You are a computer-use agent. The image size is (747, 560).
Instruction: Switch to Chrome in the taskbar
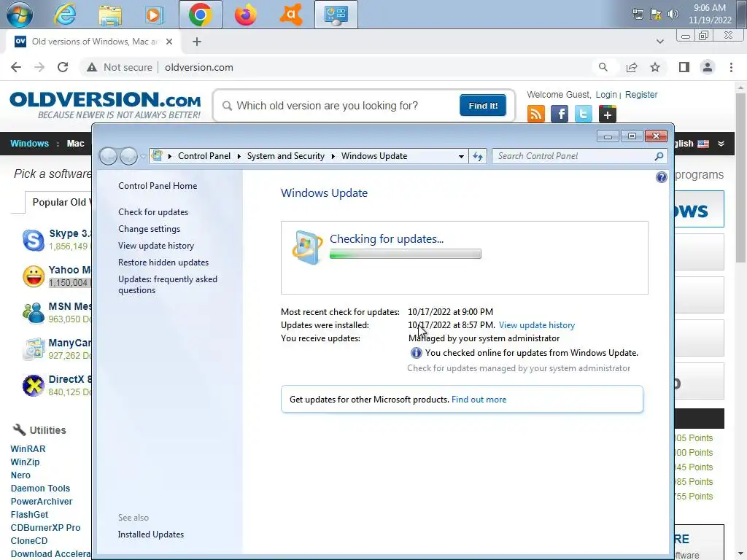click(201, 15)
